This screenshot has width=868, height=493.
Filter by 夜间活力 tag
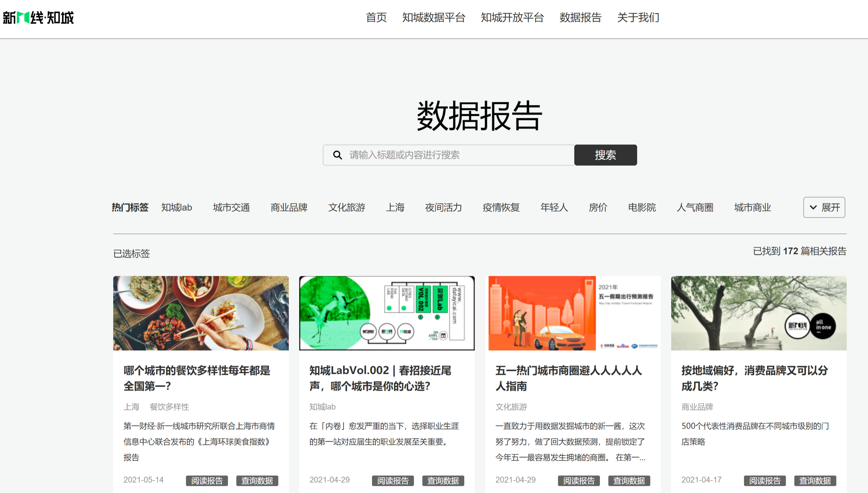click(443, 207)
